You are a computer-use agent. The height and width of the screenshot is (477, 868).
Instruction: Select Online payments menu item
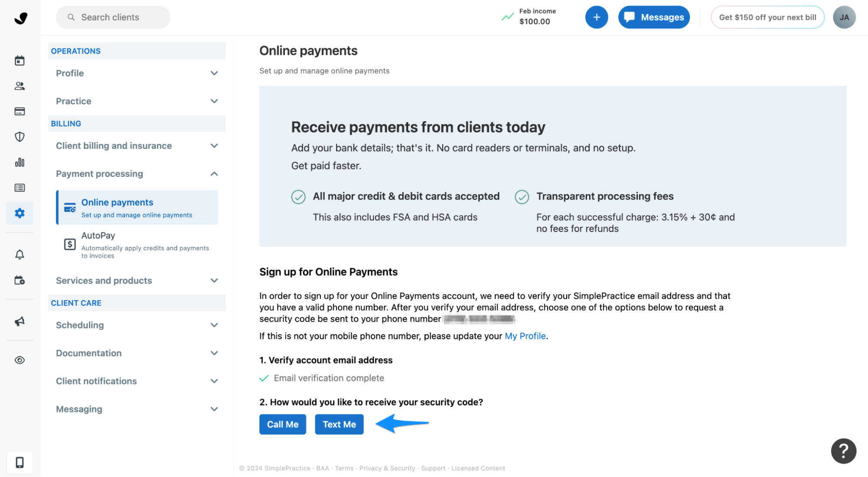137,208
